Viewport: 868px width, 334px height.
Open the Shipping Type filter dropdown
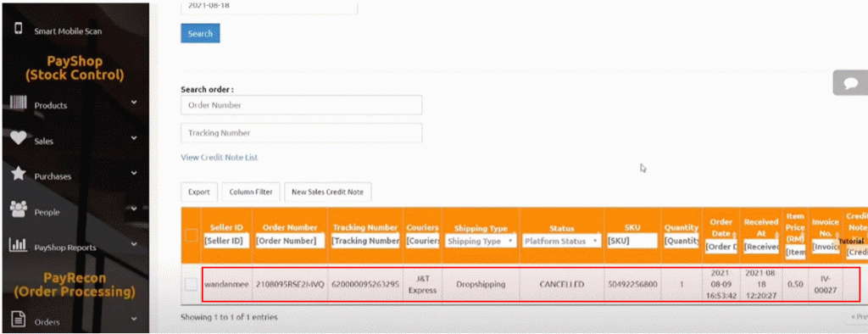tap(481, 241)
